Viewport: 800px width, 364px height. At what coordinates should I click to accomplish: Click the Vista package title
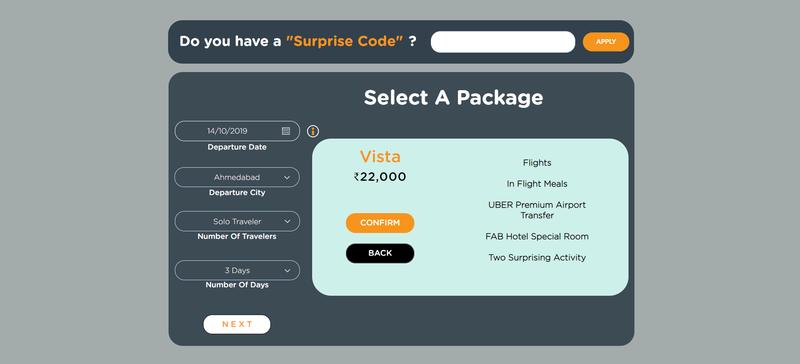(x=380, y=156)
